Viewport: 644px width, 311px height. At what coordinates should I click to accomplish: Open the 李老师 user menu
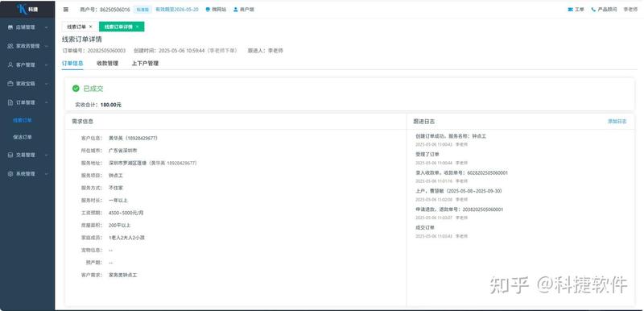coord(630,10)
